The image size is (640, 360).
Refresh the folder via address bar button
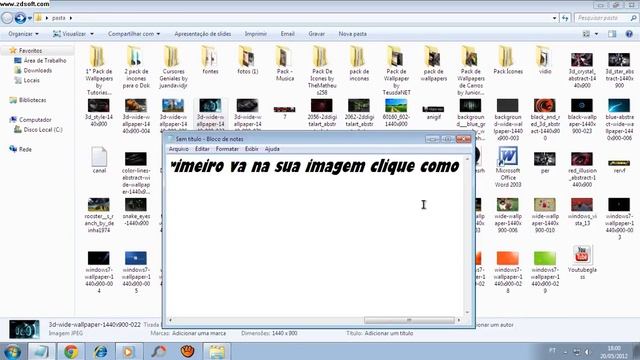pos(565,18)
